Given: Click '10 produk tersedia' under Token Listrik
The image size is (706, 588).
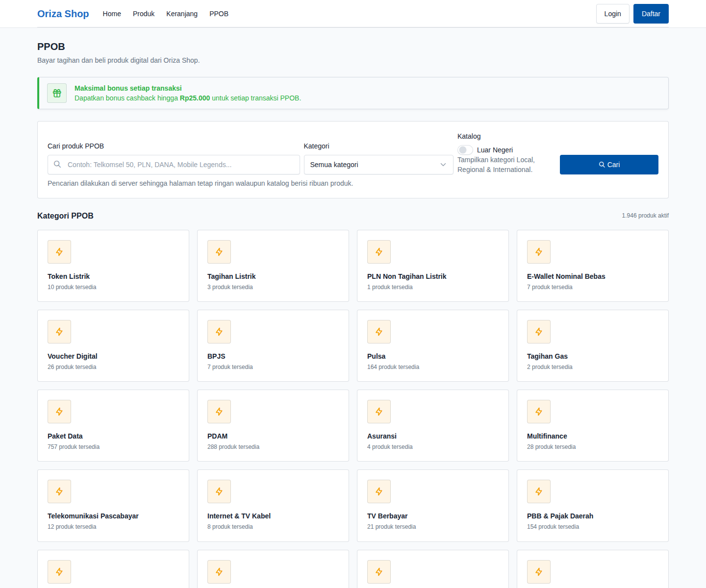Looking at the screenshot, I should (x=72, y=287).
